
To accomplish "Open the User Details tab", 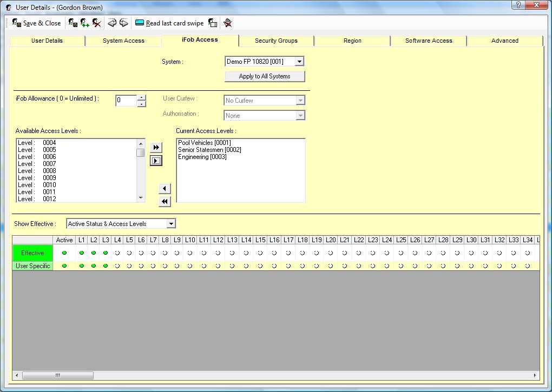I will 47,41.
